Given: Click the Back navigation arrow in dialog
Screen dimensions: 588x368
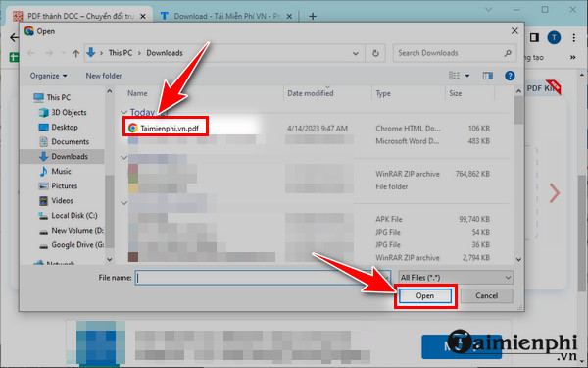Looking at the screenshot, I should coord(30,53).
